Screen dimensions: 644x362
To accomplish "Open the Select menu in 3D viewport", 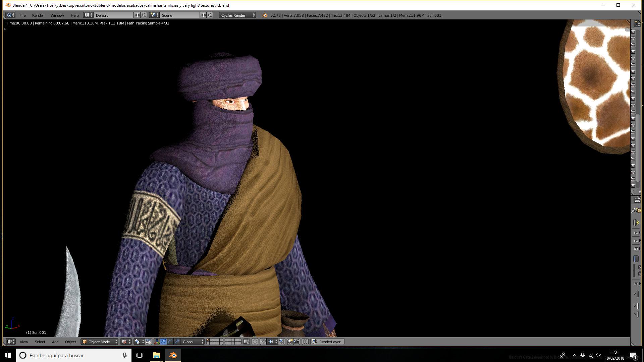I will point(40,342).
